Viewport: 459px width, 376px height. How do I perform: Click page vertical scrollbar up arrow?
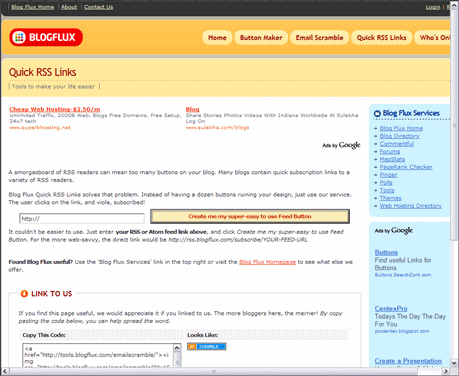pos(454,6)
